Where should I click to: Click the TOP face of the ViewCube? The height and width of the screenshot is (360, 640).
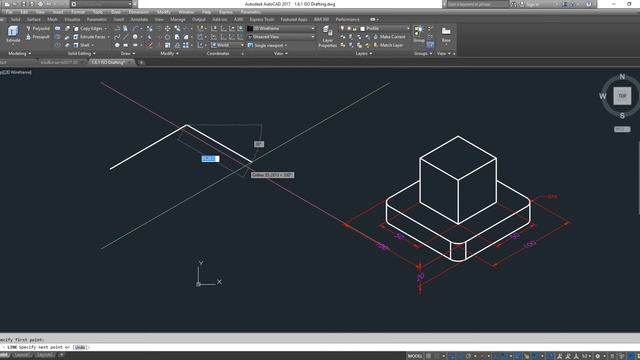tap(622, 96)
